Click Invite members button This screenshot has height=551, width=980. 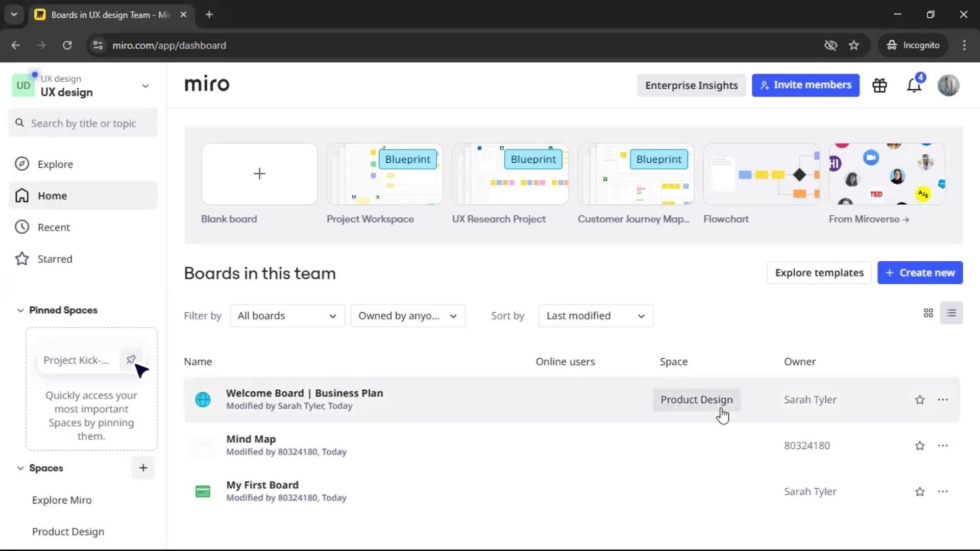[x=805, y=85]
